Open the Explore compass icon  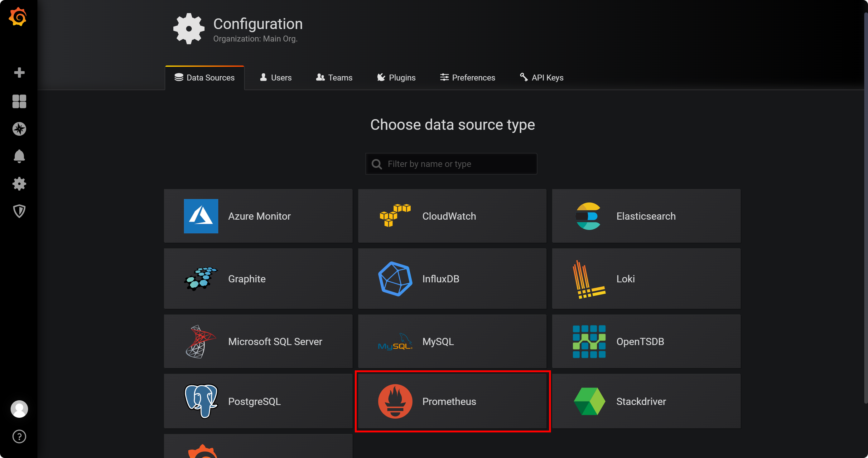[x=19, y=129]
